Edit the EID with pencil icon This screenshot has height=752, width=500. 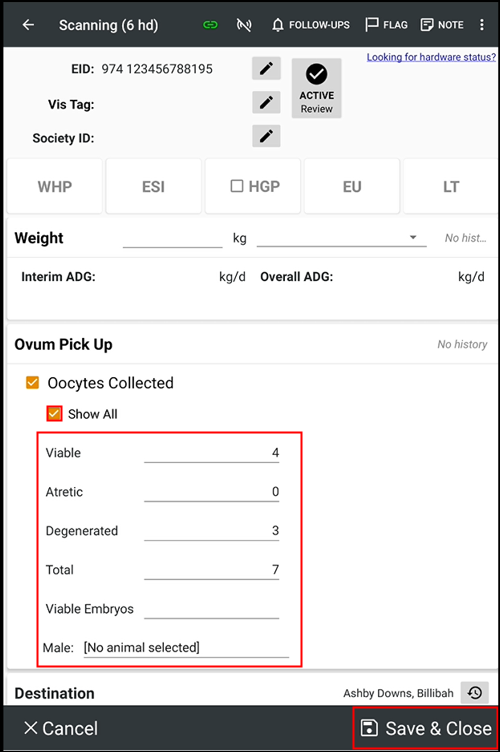tap(266, 69)
